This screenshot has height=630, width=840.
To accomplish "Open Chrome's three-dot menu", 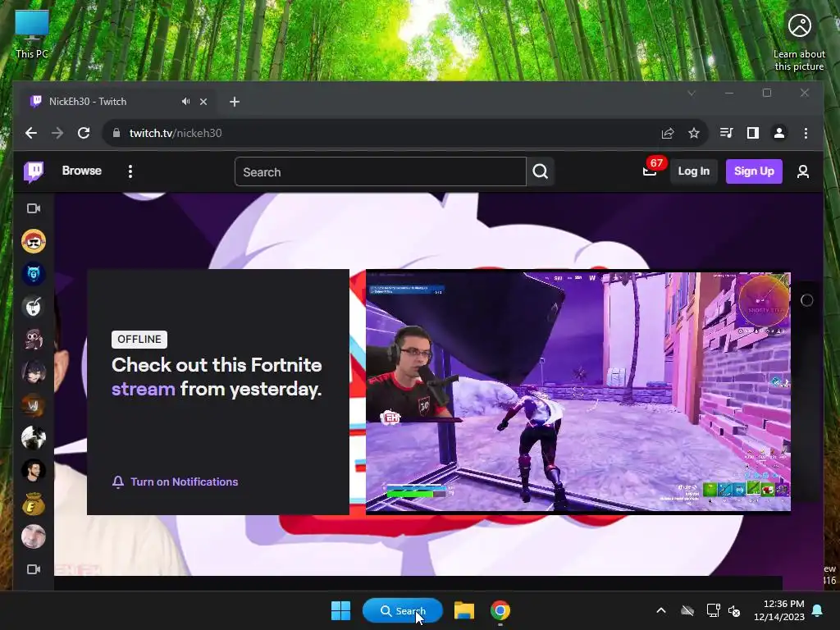I will pyautogui.click(x=806, y=133).
